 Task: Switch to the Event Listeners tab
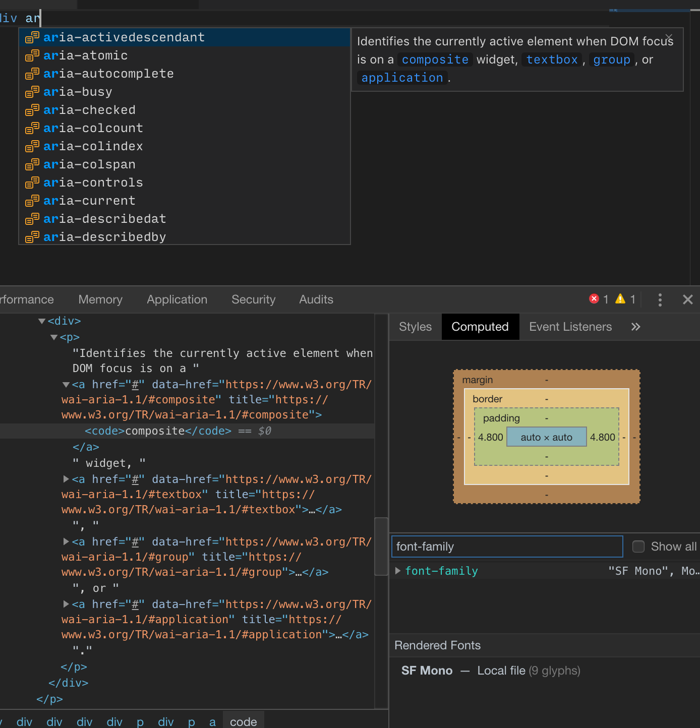(x=570, y=327)
